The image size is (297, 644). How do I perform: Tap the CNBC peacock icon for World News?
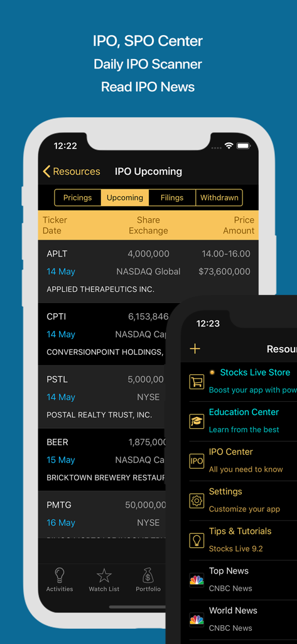(x=197, y=619)
